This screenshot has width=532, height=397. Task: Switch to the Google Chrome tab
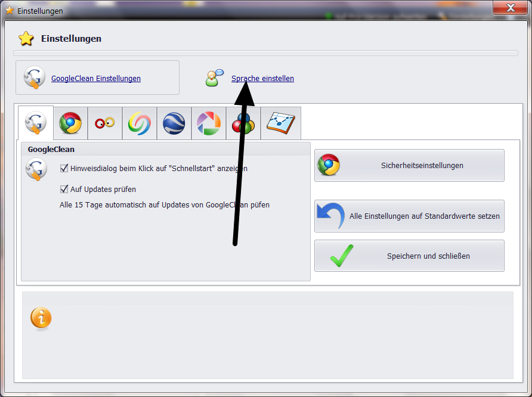coord(70,123)
